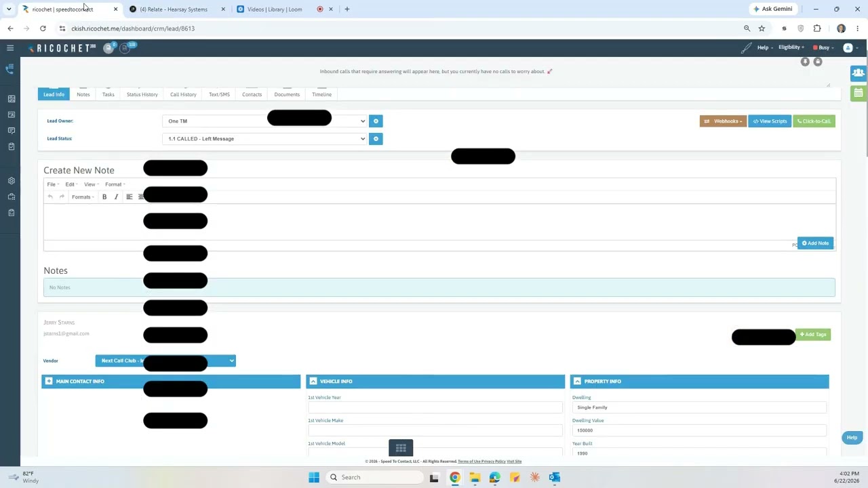Switch to the Tasks tab

[108, 94]
